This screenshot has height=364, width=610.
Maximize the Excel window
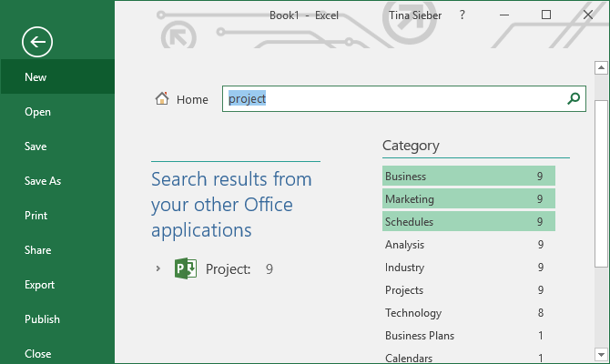[546, 15]
